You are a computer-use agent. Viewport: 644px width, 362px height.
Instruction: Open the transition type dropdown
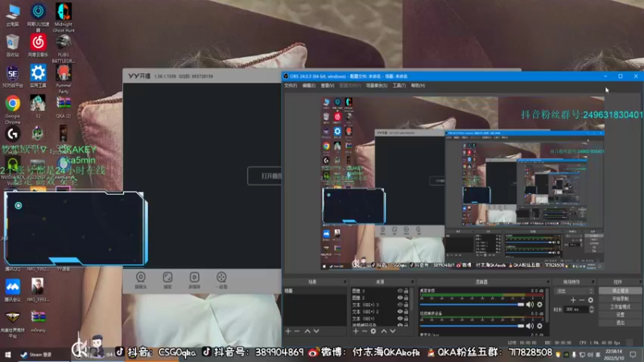tap(574, 291)
